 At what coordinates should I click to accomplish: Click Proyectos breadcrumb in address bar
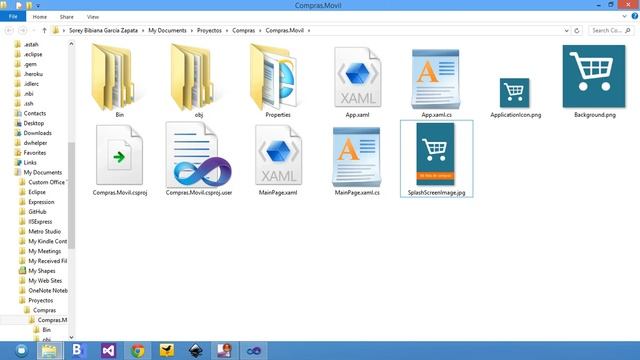[209, 31]
